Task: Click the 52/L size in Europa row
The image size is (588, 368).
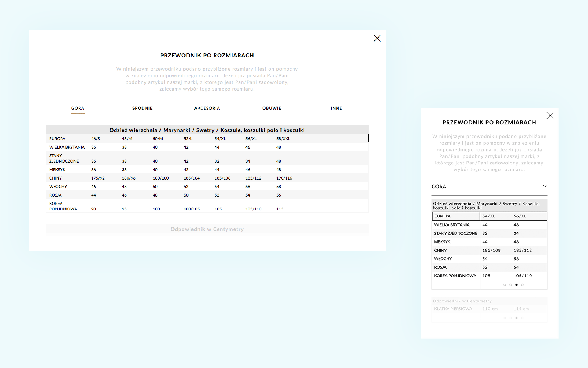Action: pyautogui.click(x=188, y=139)
